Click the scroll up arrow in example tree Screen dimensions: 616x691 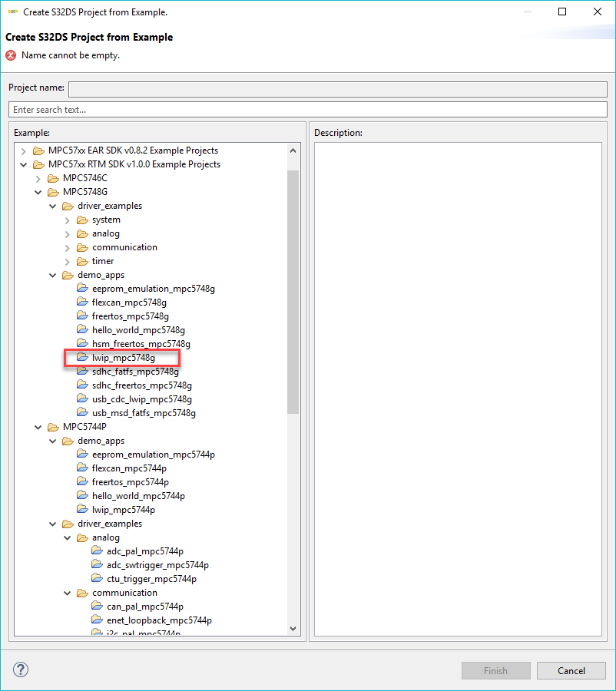coord(293,150)
